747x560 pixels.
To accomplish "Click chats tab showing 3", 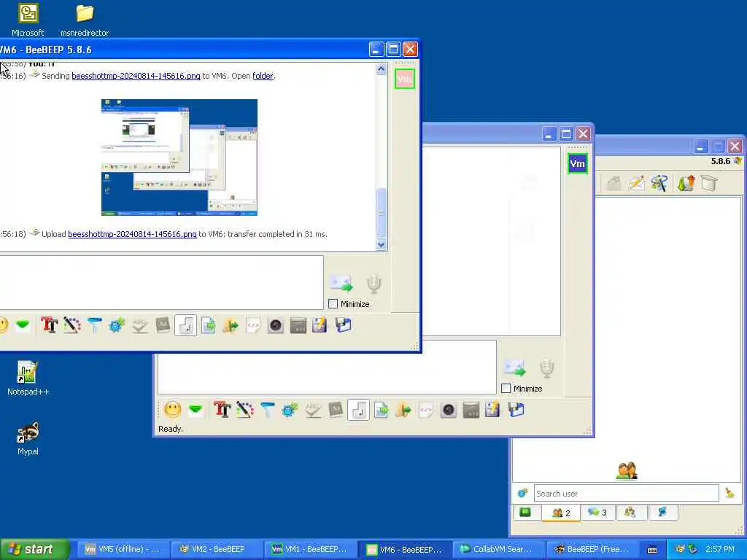I will 597,513.
